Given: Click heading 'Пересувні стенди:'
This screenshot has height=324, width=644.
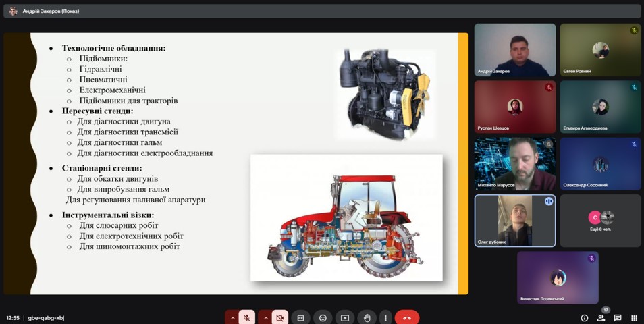Looking at the screenshot, I should 98,111.
